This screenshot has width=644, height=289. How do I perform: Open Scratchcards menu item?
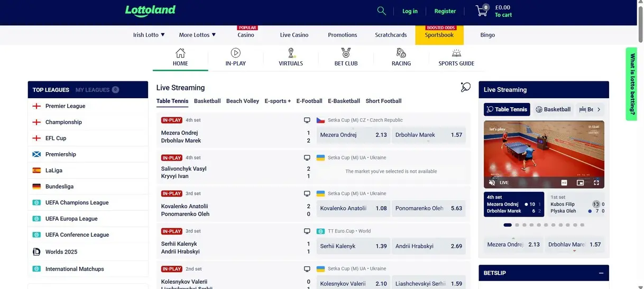click(x=391, y=35)
